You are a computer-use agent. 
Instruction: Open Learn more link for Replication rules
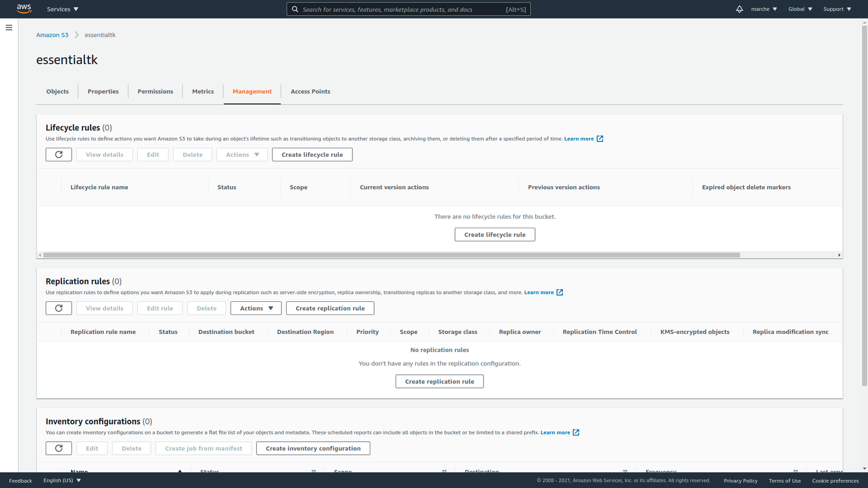point(539,292)
